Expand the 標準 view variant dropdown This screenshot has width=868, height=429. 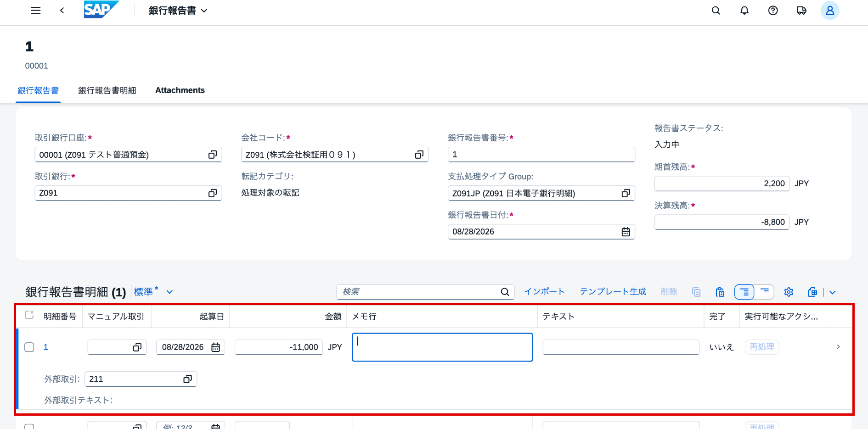click(x=169, y=292)
